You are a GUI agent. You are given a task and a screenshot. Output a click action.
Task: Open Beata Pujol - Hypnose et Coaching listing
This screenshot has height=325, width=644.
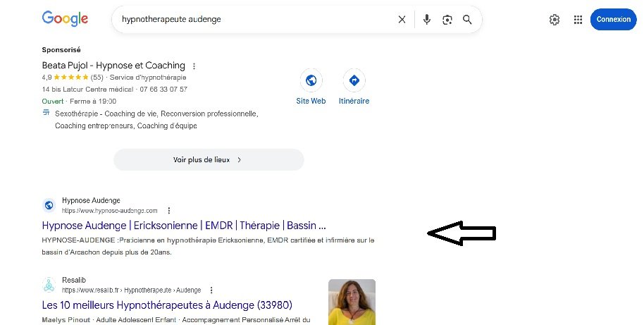(x=113, y=66)
